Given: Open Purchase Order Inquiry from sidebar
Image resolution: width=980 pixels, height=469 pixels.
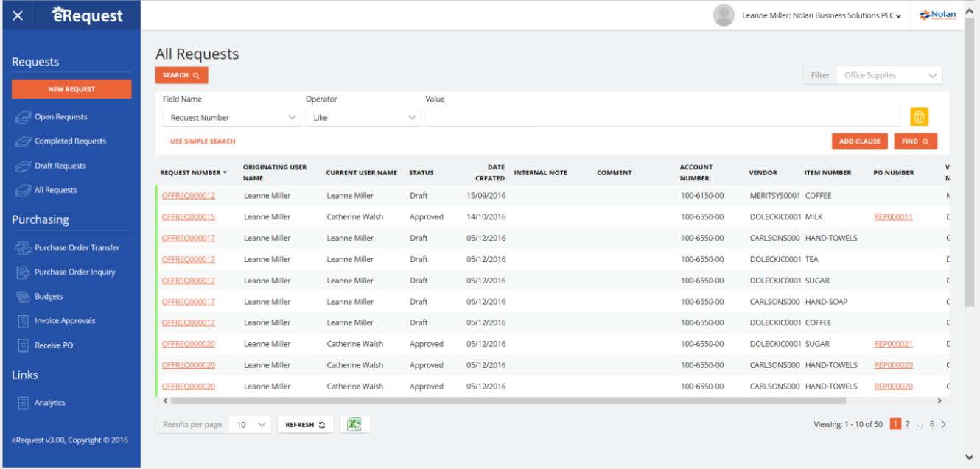Looking at the screenshot, I should coord(74,272).
